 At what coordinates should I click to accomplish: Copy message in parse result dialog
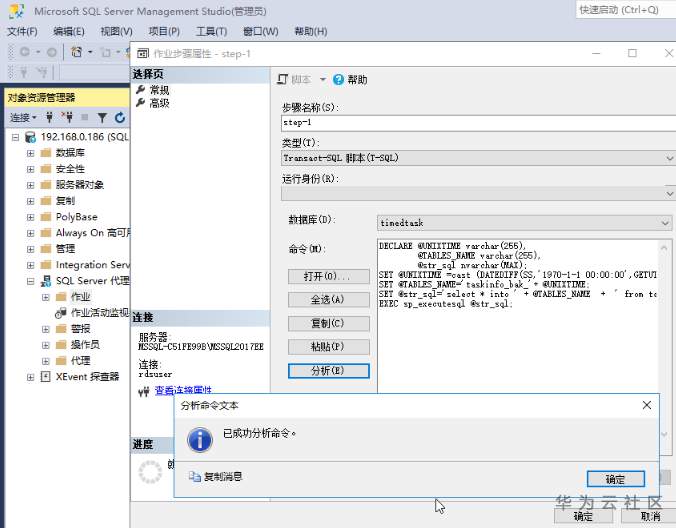[x=216, y=476]
